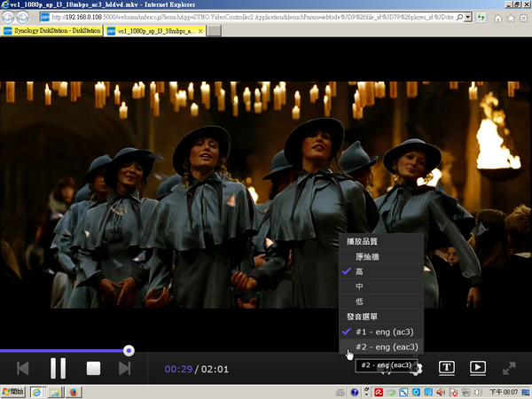532x399 pixels.
Task: Select 低 low quality option
Action: pyautogui.click(x=381, y=301)
